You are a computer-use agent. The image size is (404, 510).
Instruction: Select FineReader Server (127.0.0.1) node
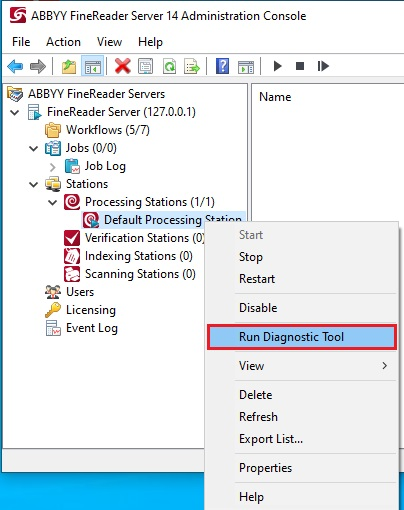coord(121,112)
